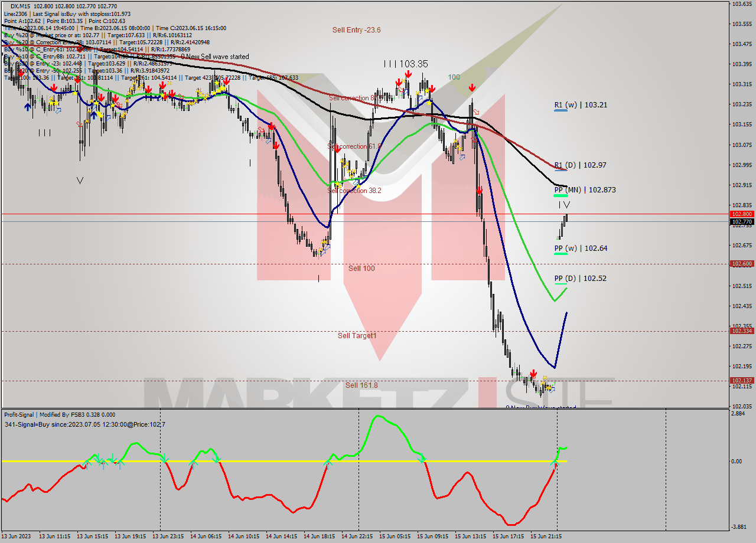This screenshot has height=543, width=756.
Task: Click the Sell 161.8 label
Action: click(361, 385)
